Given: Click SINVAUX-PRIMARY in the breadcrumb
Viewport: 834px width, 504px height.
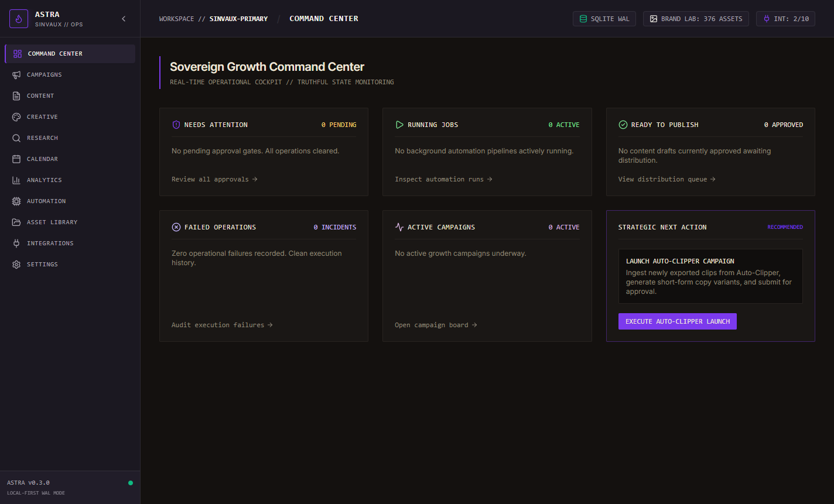Looking at the screenshot, I should tap(238, 19).
